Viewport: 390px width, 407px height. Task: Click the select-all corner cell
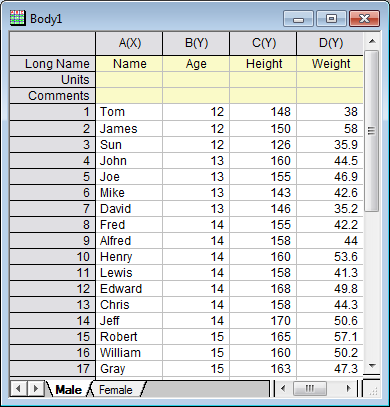pos(53,43)
